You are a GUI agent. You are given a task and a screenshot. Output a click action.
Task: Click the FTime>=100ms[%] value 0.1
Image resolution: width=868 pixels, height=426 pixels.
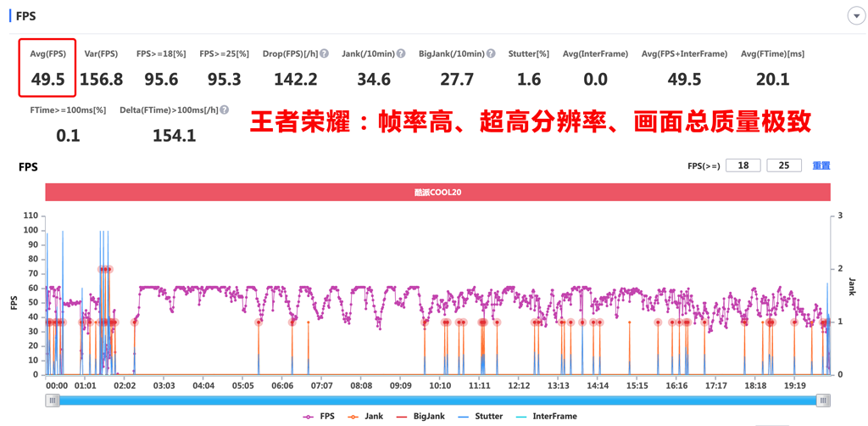(68, 135)
